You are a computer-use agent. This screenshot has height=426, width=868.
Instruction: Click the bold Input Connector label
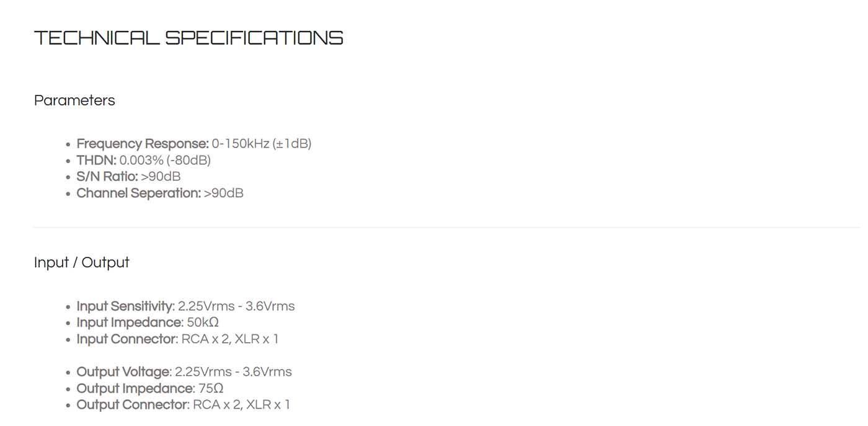(x=127, y=339)
